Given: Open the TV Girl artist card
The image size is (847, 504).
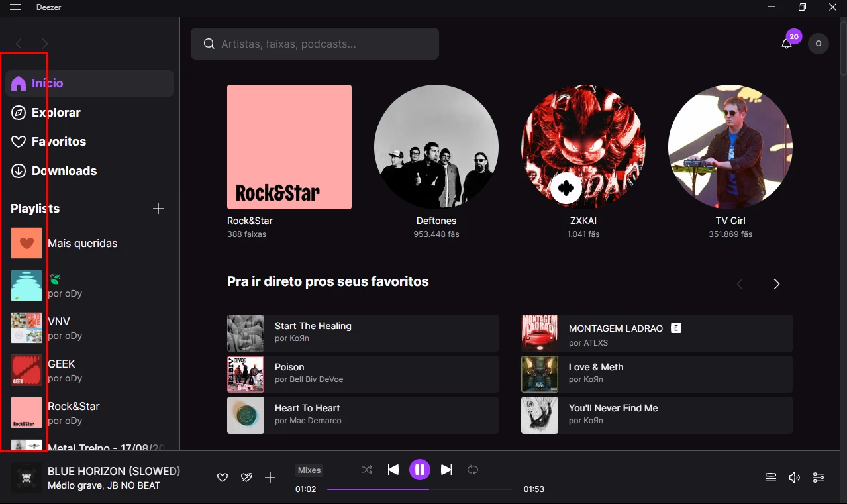Looking at the screenshot, I should pyautogui.click(x=730, y=147).
